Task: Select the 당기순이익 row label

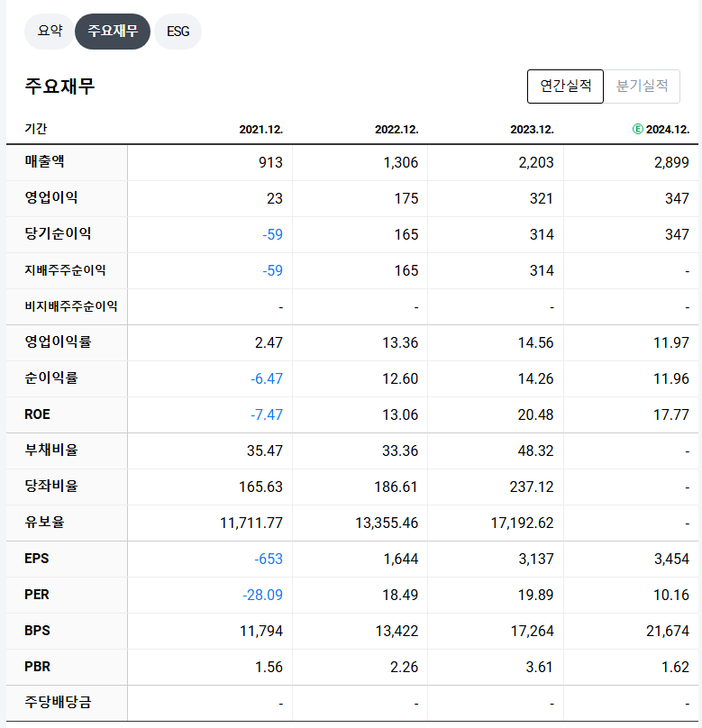Action: [58, 233]
